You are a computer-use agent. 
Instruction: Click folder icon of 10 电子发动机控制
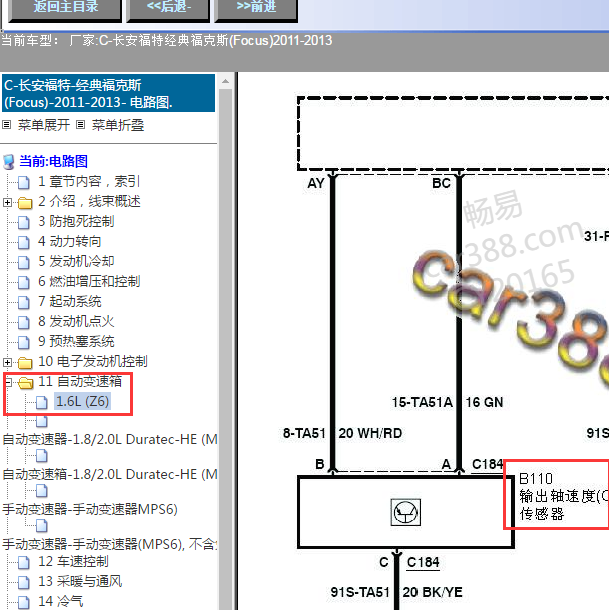pos(25,363)
